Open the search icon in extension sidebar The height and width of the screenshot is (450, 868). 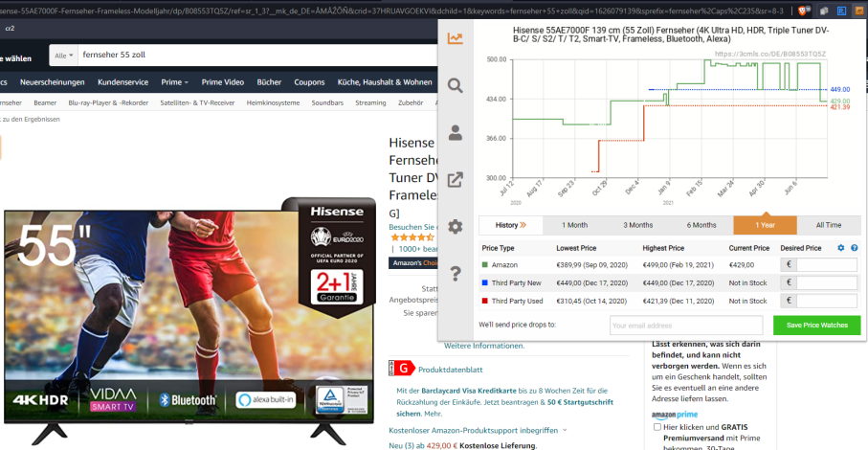[455, 85]
